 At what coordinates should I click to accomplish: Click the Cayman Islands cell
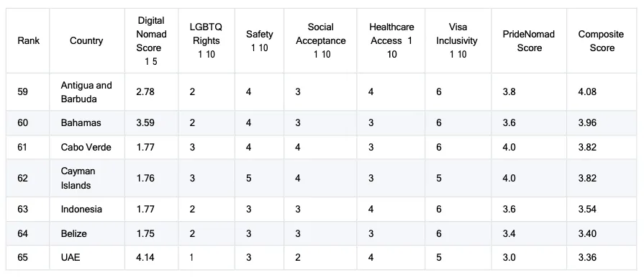[78, 178]
